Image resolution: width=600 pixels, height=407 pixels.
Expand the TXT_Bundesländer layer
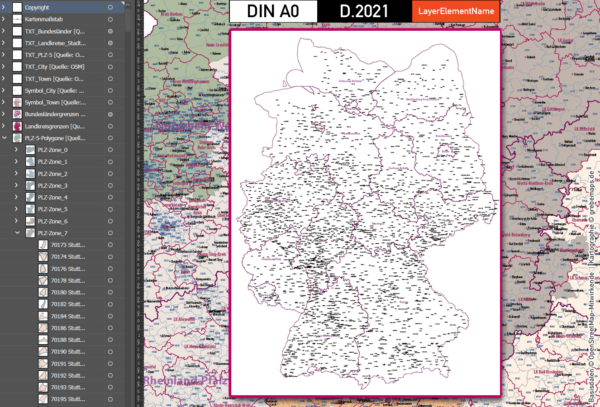point(3,31)
